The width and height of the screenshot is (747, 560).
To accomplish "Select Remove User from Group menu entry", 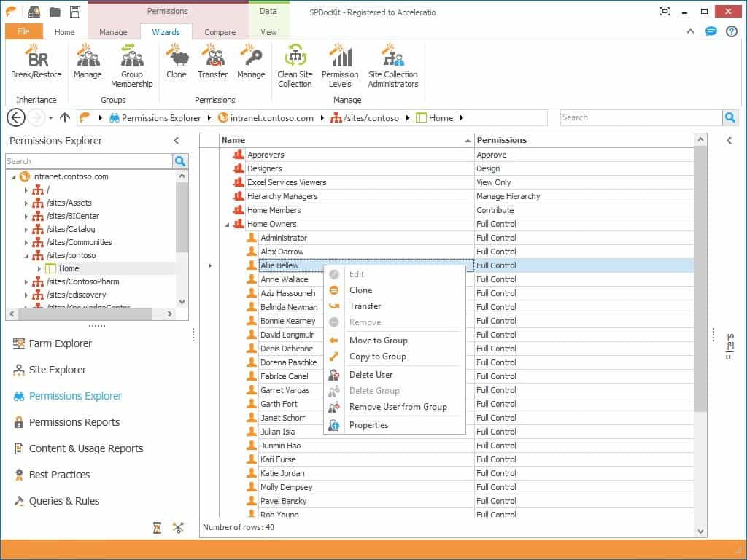I will coord(398,407).
